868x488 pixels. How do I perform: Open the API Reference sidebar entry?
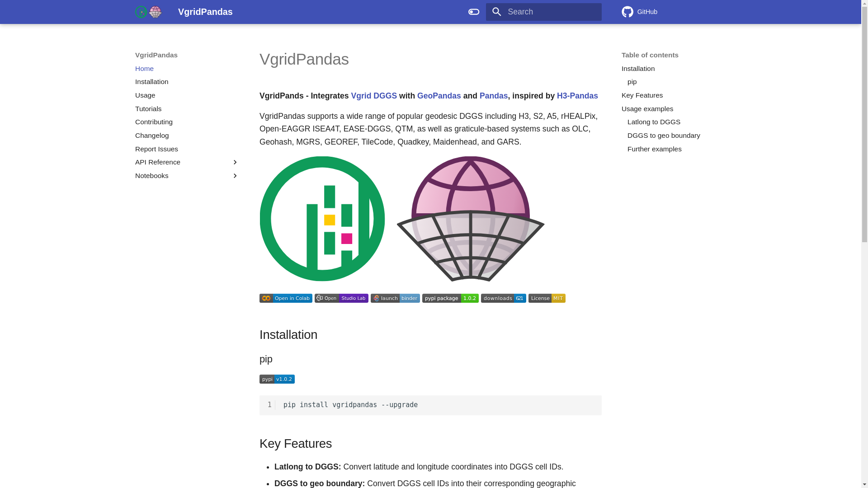[158, 162]
